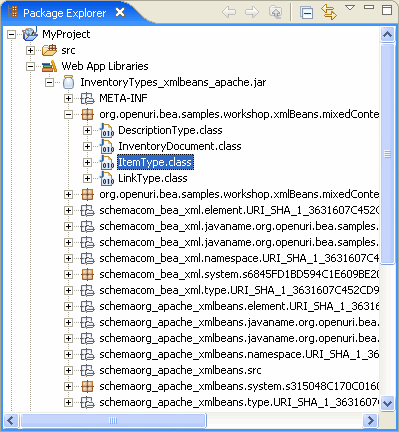Click the DescriptionType.class file icon

(107, 130)
